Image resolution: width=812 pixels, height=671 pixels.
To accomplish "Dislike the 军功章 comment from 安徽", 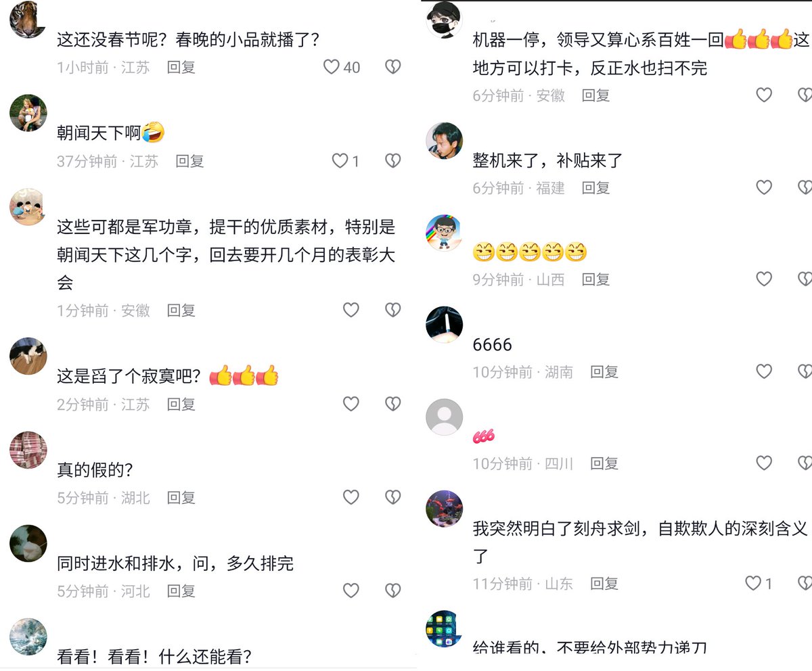I will point(393,310).
